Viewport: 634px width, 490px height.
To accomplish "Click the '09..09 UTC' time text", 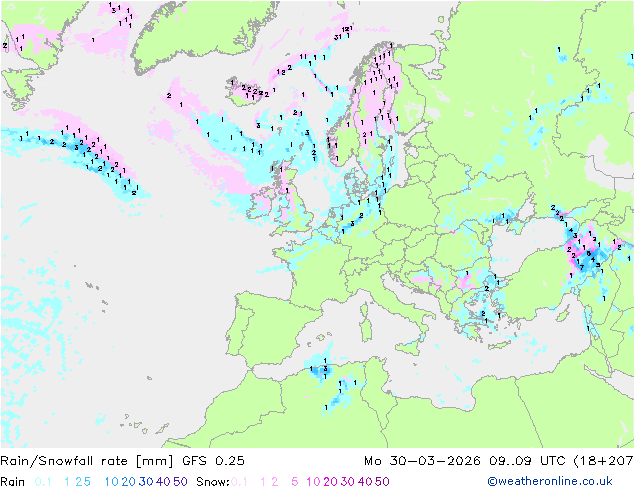I will click(x=527, y=461).
